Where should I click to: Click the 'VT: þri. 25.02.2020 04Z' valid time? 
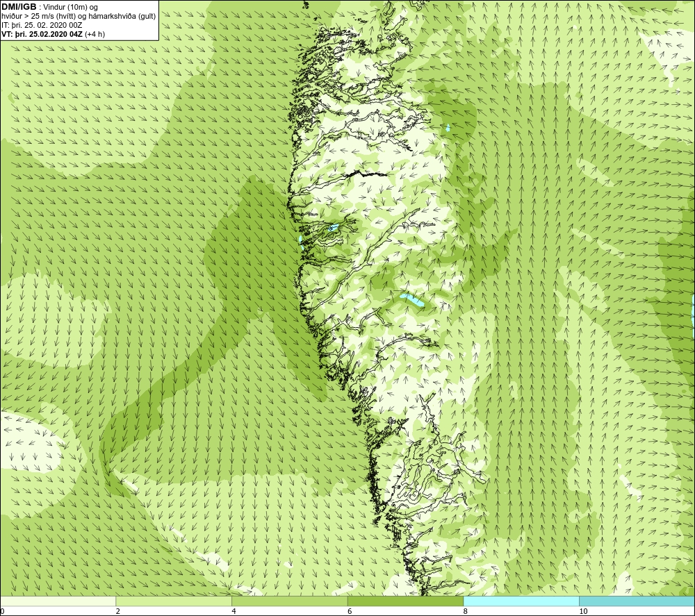[x=42, y=34]
